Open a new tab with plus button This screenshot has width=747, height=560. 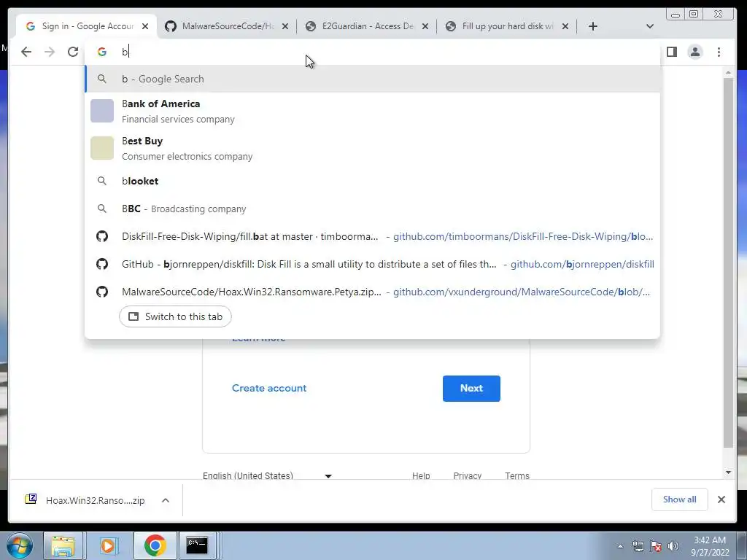pos(592,26)
